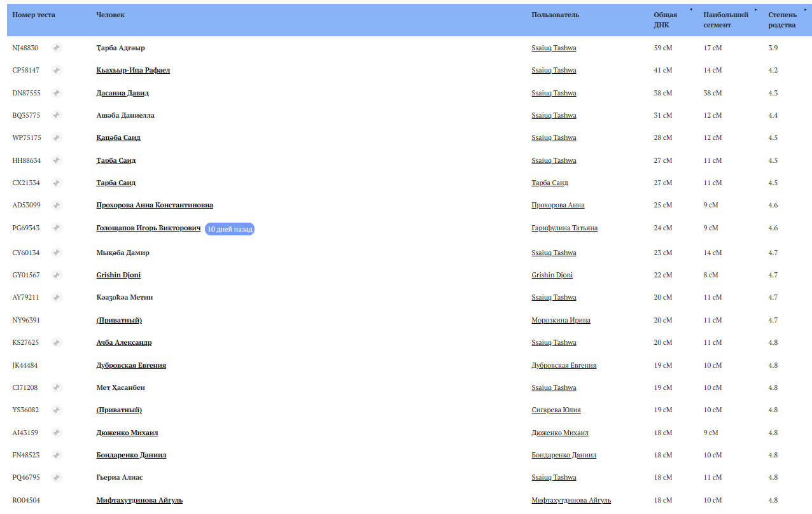Toggle the pin icon for test FN48523

57,455
